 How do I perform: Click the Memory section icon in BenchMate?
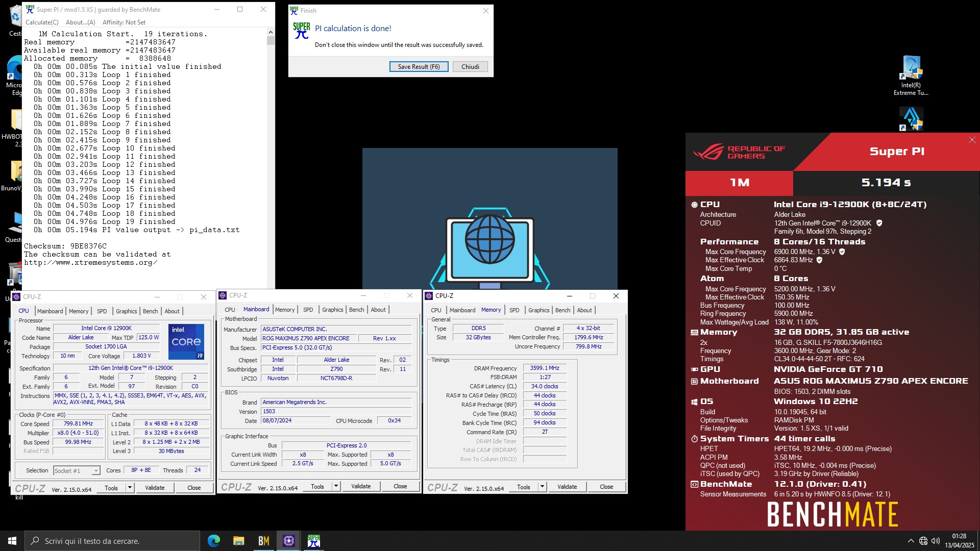click(x=694, y=332)
